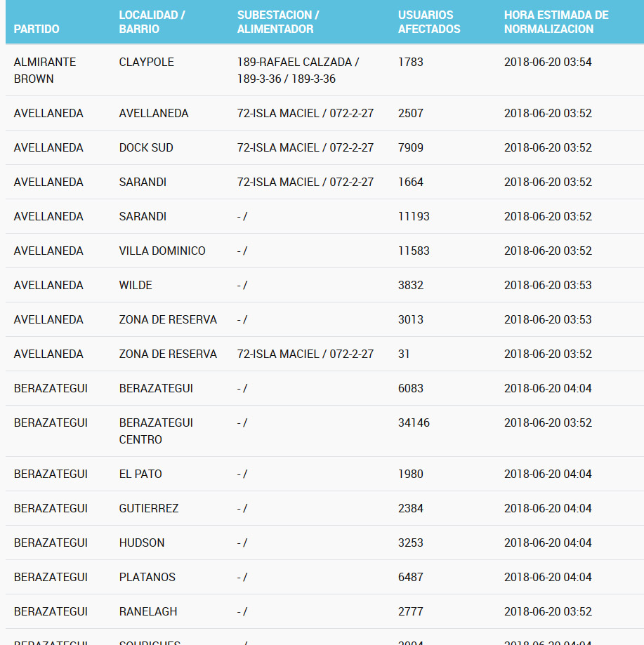Click the BERAZATEGUI CENTRO locality cell
The height and width of the screenshot is (645, 644).
pos(156,431)
